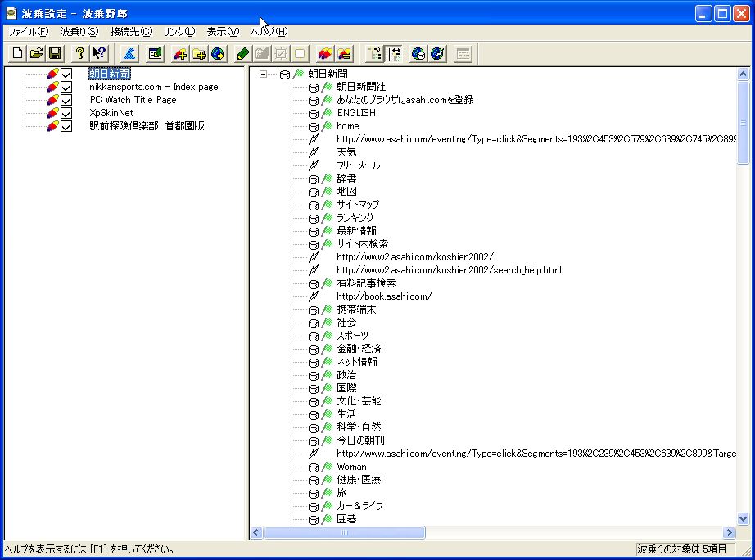Click the 波乗りの対象は 5項目 status text
The height and width of the screenshot is (560, 755).
[x=681, y=549]
